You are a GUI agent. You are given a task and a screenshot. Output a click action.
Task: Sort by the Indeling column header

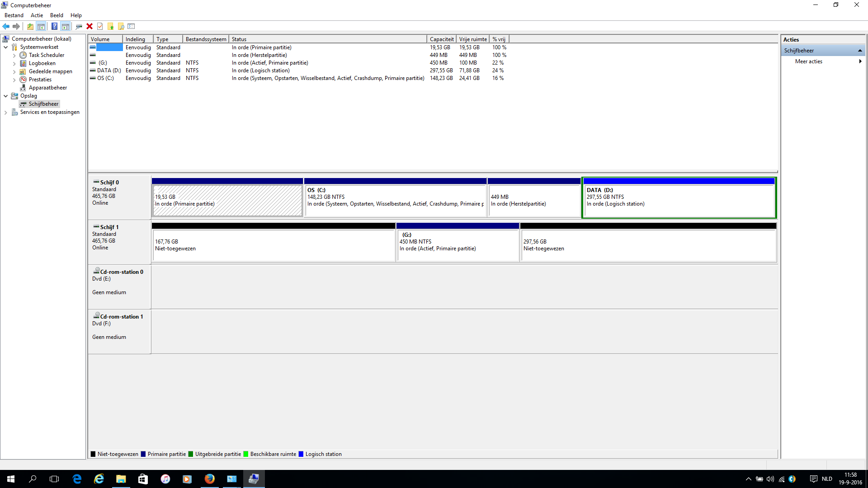[x=138, y=39]
